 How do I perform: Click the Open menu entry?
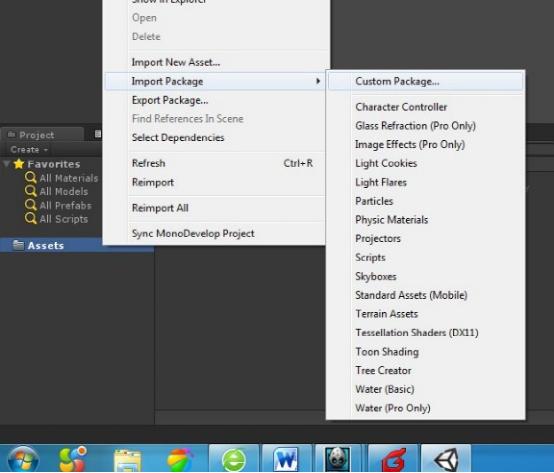pyautogui.click(x=144, y=18)
